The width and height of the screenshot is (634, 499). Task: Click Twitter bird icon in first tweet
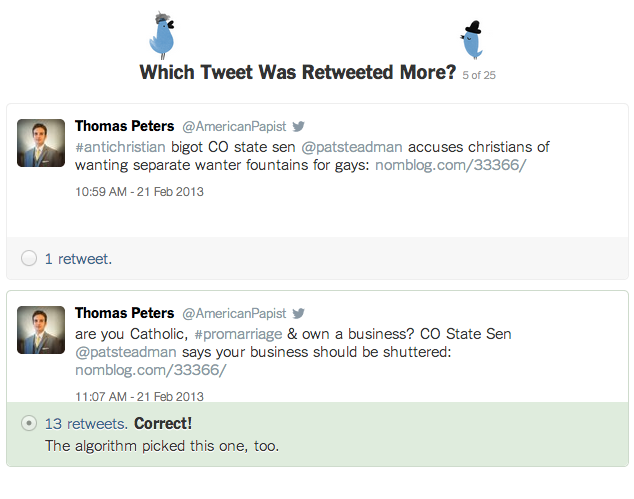tap(298, 127)
